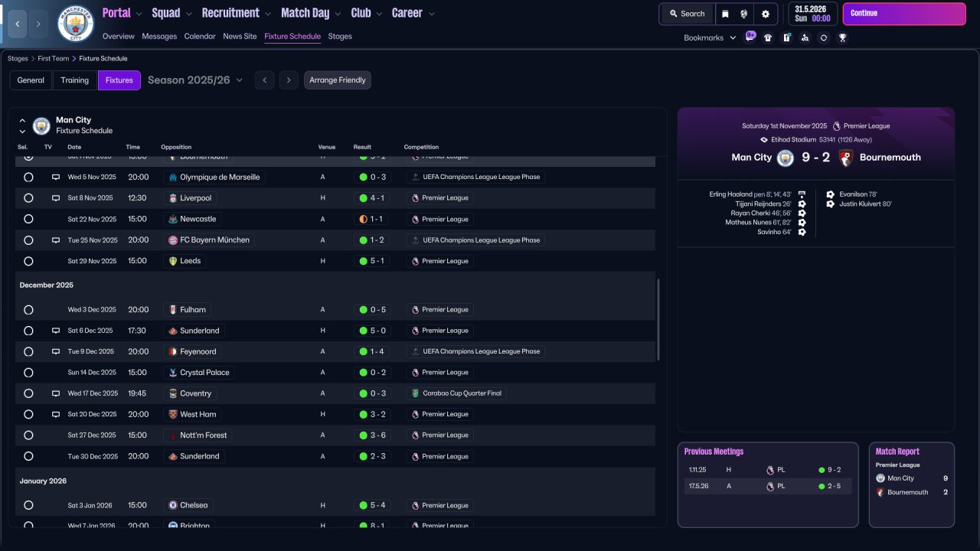This screenshot has width=980, height=551.
Task: Click the Caraboo Cup Quarter Final competition tag
Action: pyautogui.click(x=456, y=393)
